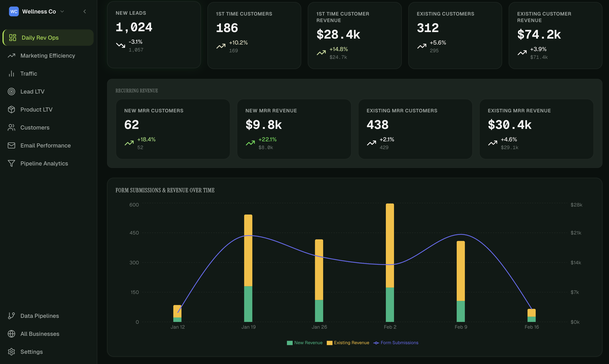The image size is (609, 364).
Task: Click the Settings gear icon
Action: [11, 352]
